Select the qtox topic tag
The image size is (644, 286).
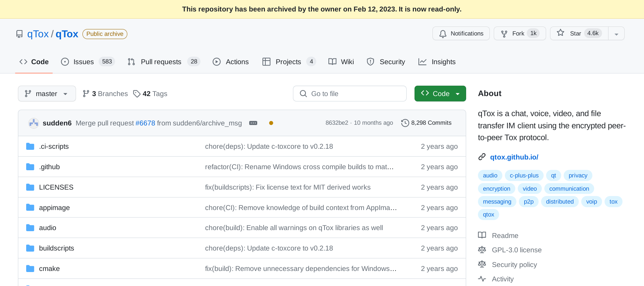(488, 214)
